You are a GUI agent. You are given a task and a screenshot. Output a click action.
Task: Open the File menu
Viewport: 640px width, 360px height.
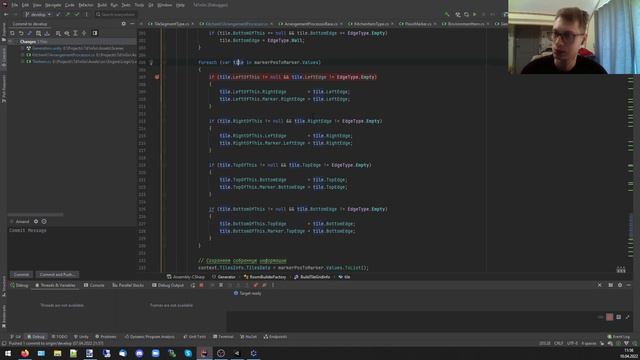(x=14, y=5)
